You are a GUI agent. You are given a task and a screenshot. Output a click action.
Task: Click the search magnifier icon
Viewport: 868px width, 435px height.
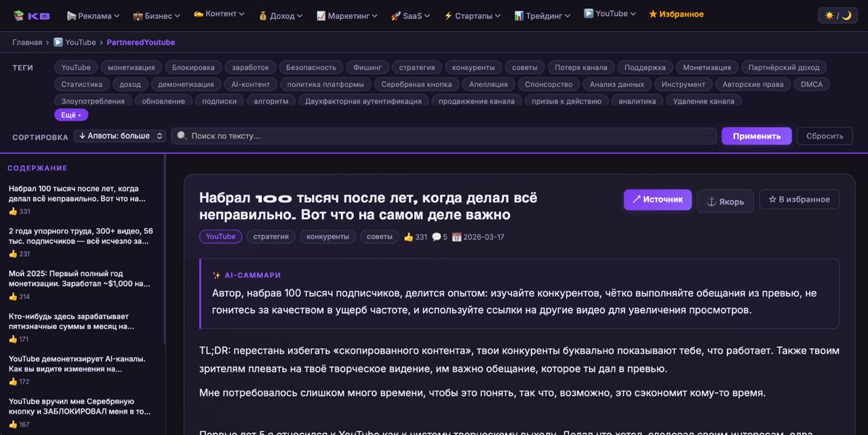[182, 136]
